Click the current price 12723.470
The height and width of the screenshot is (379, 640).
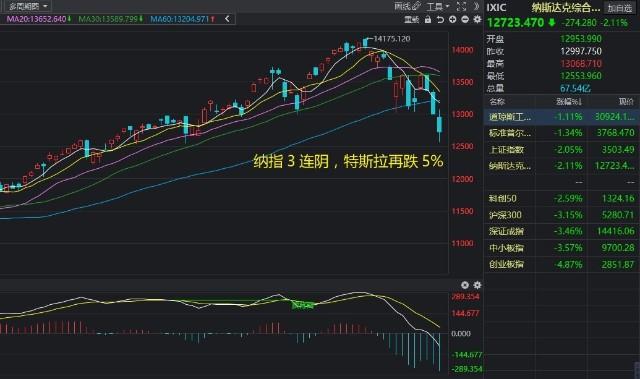[516, 22]
